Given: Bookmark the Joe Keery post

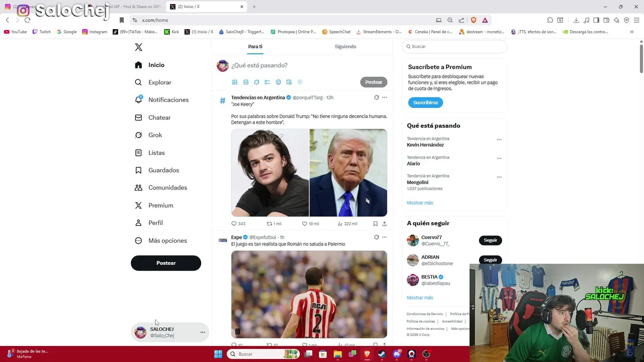Looking at the screenshot, I should 375,224.
